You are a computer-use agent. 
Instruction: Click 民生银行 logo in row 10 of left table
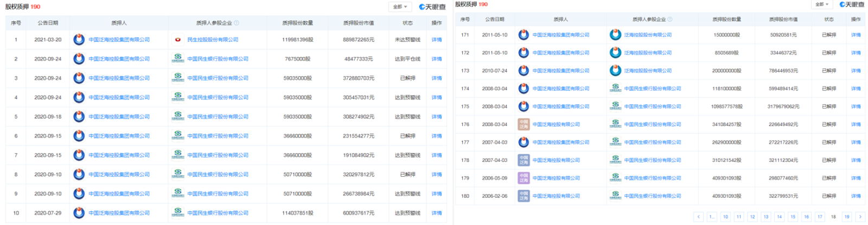coord(178,212)
